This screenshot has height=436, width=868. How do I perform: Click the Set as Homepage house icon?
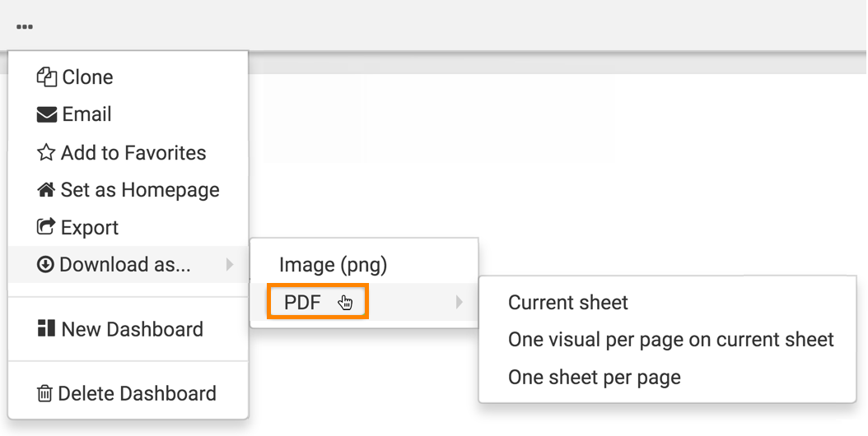46,190
